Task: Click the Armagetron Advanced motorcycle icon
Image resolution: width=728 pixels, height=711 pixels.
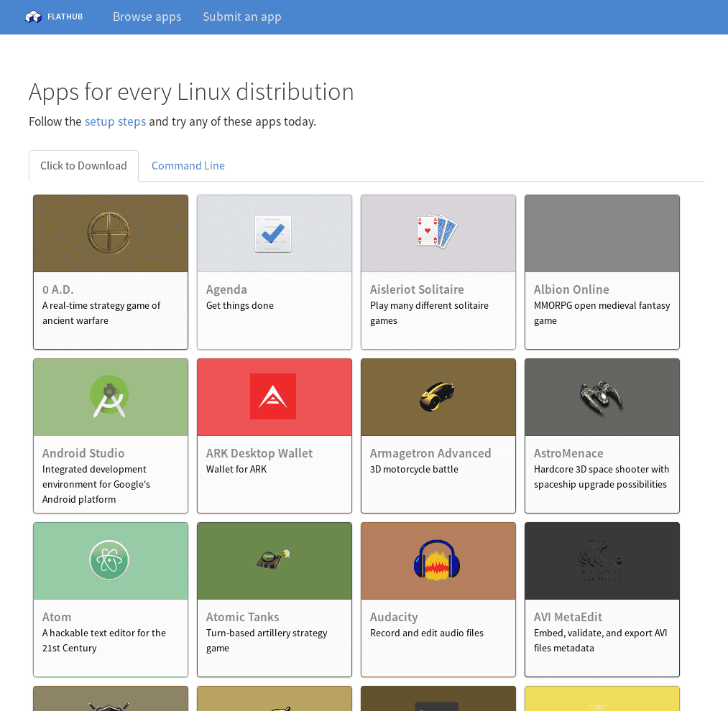Action: pos(437,396)
